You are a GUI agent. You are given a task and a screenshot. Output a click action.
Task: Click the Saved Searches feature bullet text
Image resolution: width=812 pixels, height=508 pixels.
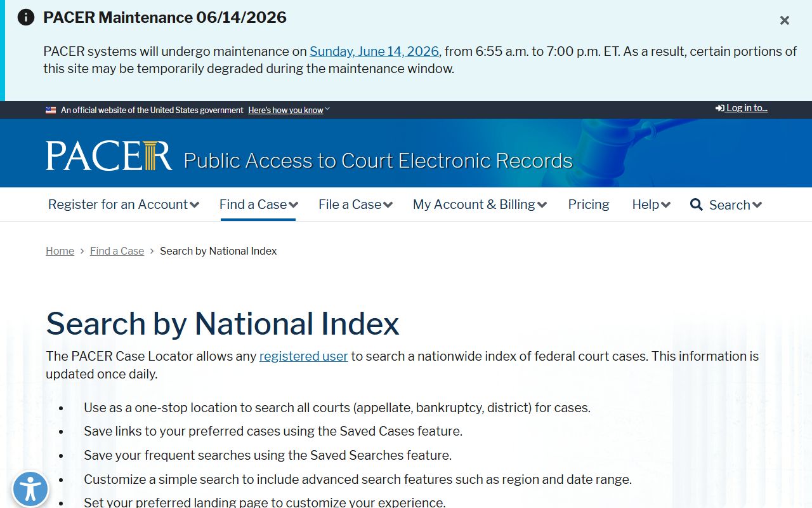click(x=268, y=455)
